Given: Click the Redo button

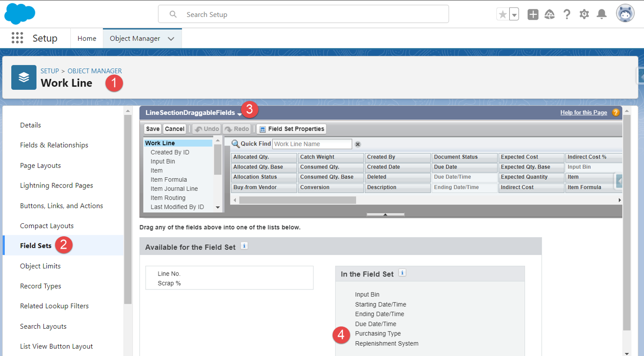Looking at the screenshot, I should [237, 129].
